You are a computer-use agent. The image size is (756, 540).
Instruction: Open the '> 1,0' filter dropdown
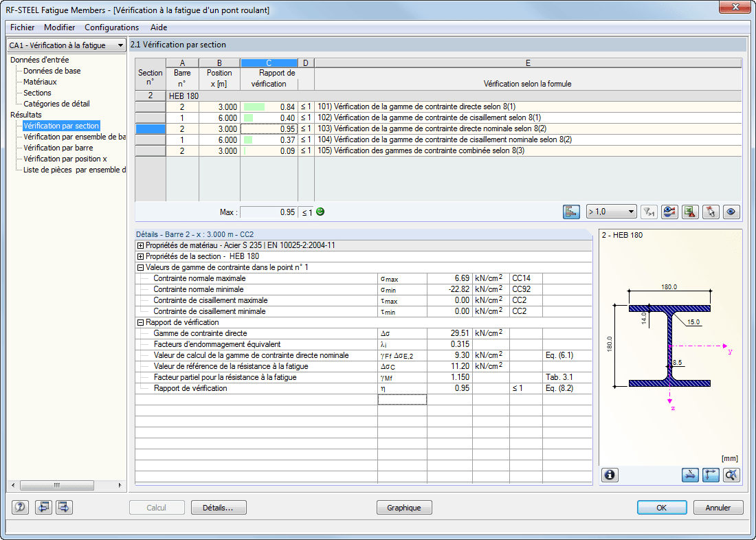pyautogui.click(x=611, y=212)
